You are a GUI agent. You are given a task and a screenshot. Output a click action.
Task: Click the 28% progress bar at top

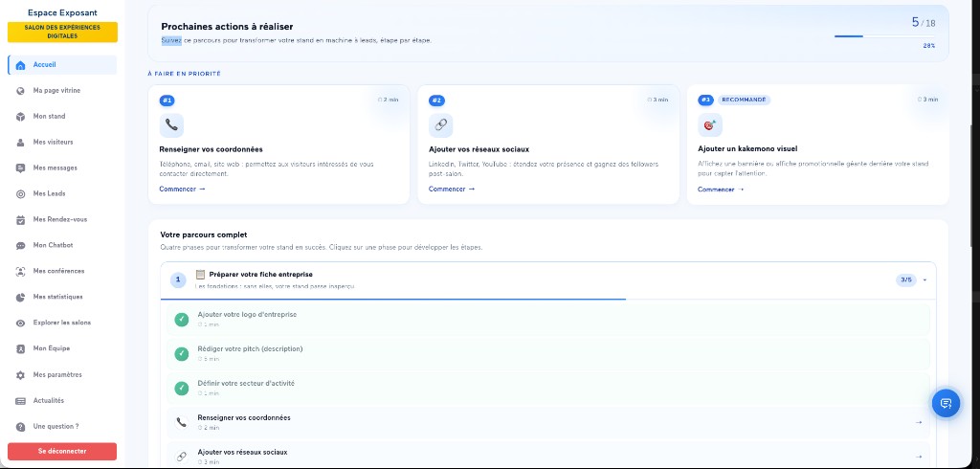885,36
